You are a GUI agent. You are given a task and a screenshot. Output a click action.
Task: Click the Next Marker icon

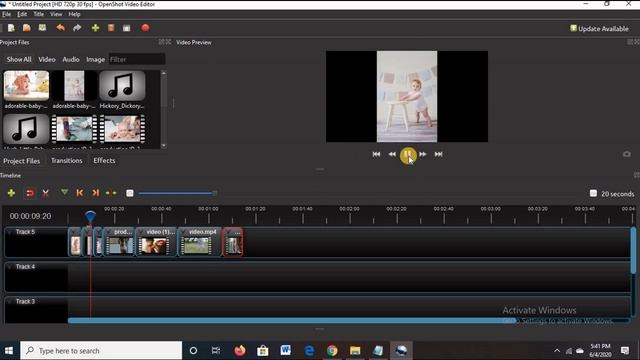pyautogui.click(x=96, y=193)
